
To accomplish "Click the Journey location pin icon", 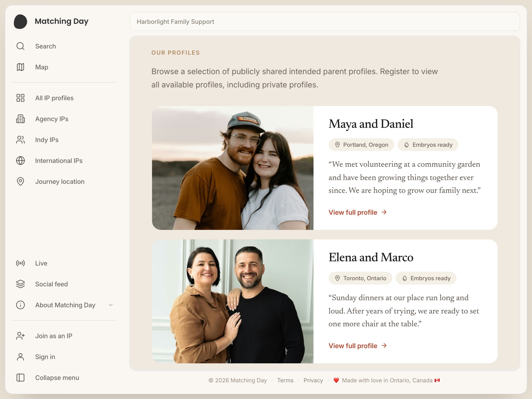I will pyautogui.click(x=20, y=182).
